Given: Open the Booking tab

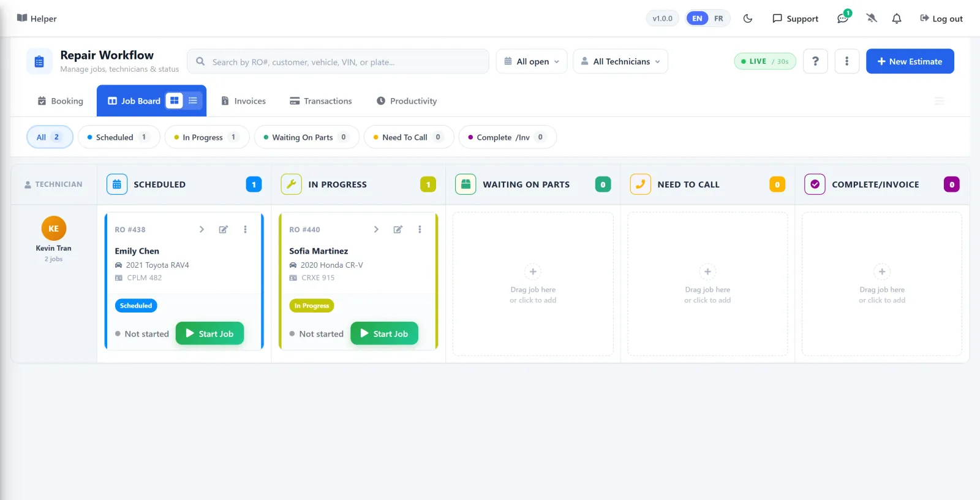Looking at the screenshot, I should point(60,101).
